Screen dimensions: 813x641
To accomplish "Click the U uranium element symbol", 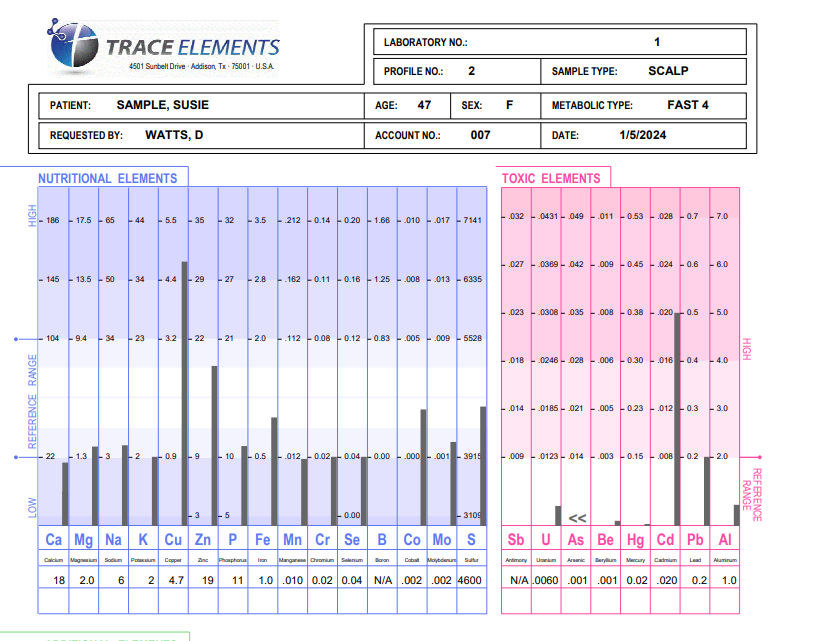I will click(x=546, y=540).
